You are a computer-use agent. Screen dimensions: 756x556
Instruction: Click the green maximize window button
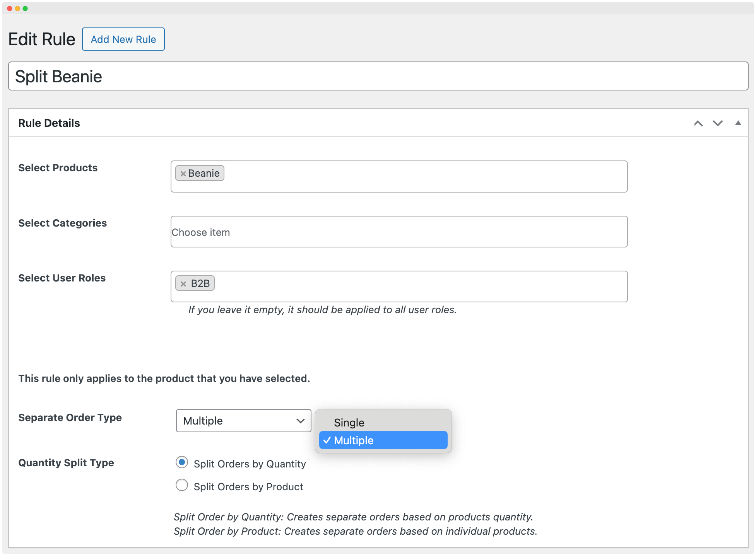[25, 9]
